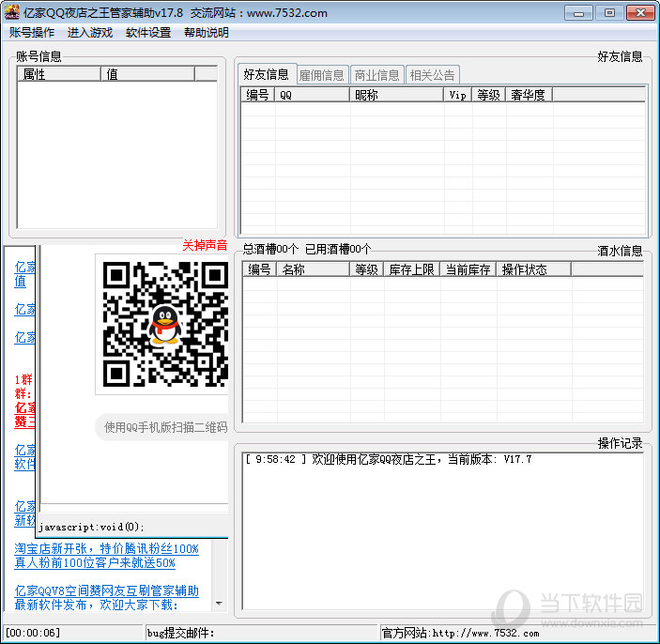The height and width of the screenshot is (644, 660).
Task: Sort friends list by QQ column
Action: pyautogui.click(x=313, y=95)
